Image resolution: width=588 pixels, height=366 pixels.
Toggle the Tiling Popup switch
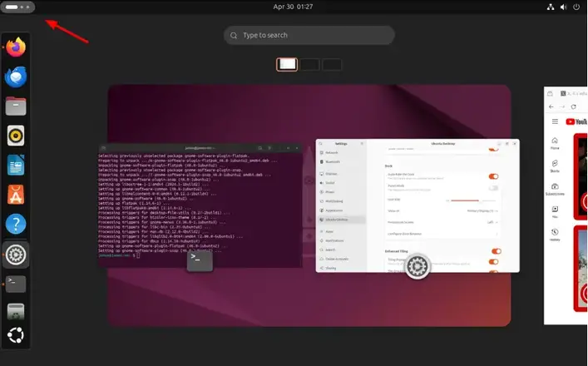pyautogui.click(x=493, y=262)
